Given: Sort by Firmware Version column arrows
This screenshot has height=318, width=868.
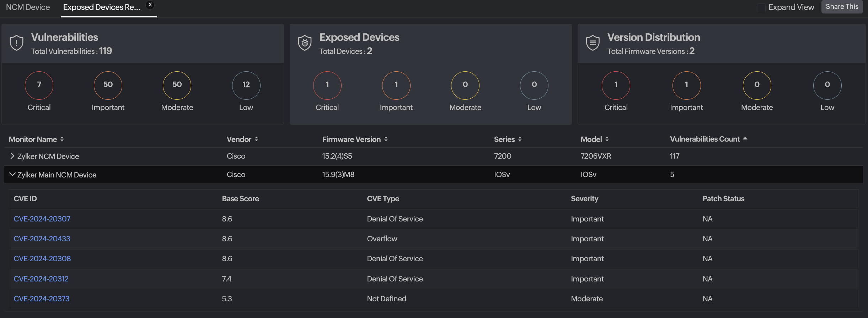Looking at the screenshot, I should (x=386, y=139).
